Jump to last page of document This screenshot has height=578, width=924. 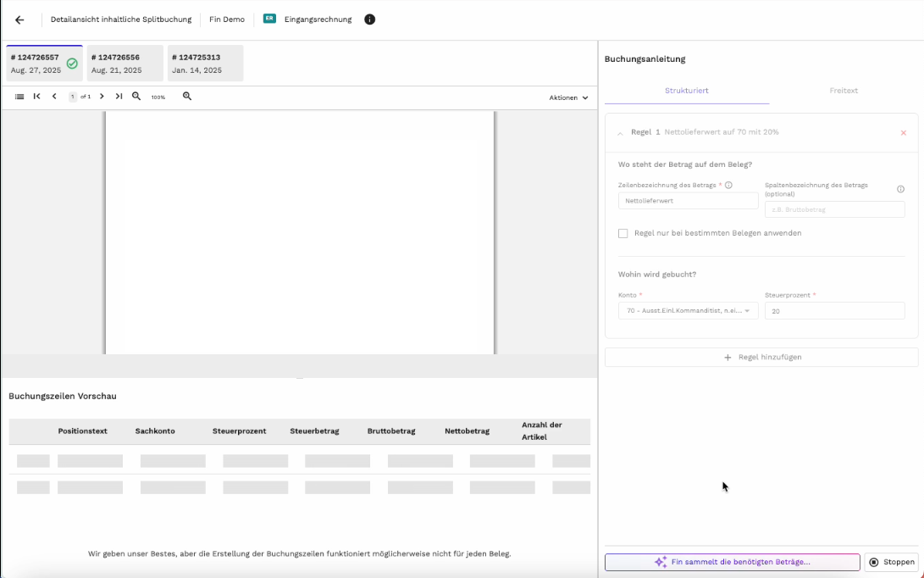(119, 97)
